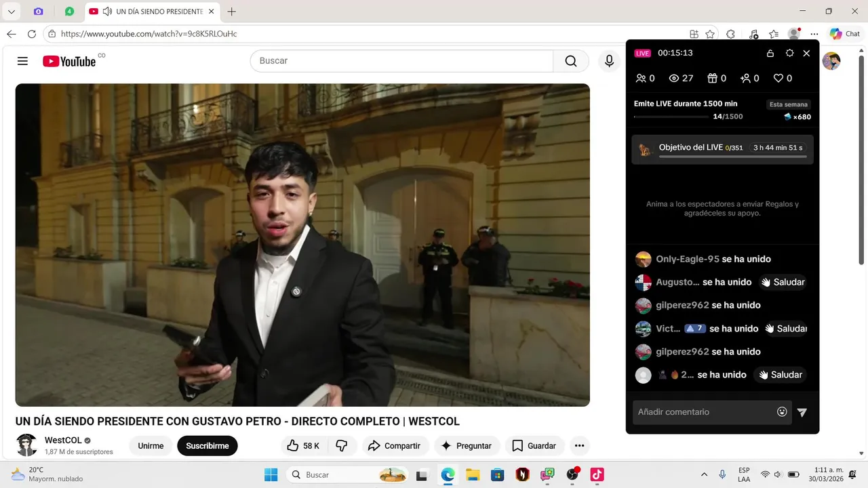Open Windows Start menu
Image resolution: width=868 pixels, height=488 pixels.
271,474
